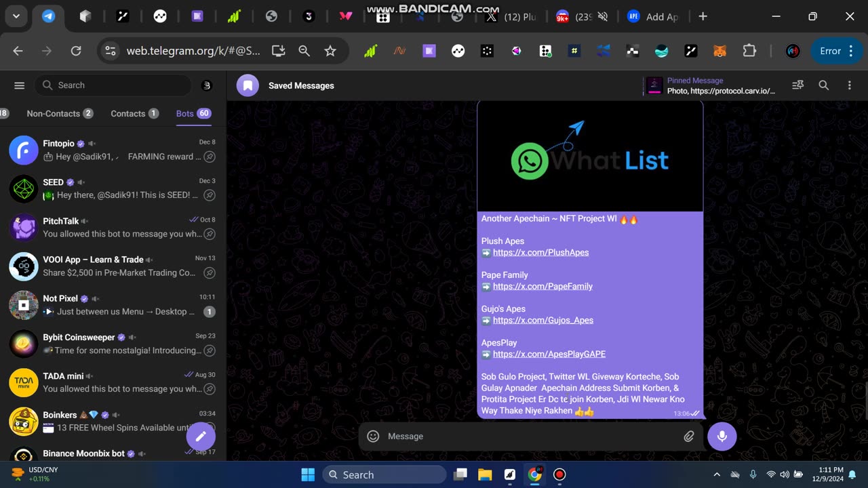Viewport: 868px width, 488px height.
Task: Click the Not Pixel avatar
Action: coord(24,305)
